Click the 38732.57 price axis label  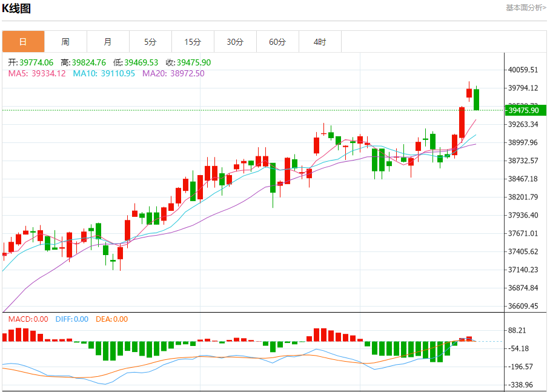click(523, 161)
